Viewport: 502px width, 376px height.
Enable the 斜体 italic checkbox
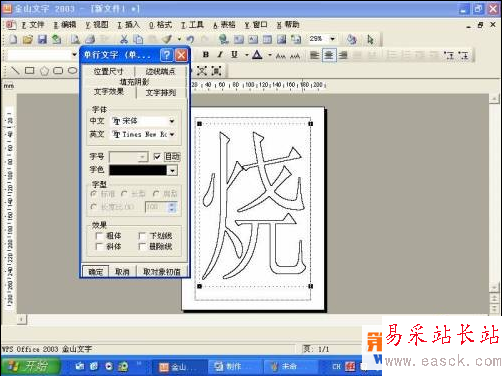pyautogui.click(x=99, y=246)
